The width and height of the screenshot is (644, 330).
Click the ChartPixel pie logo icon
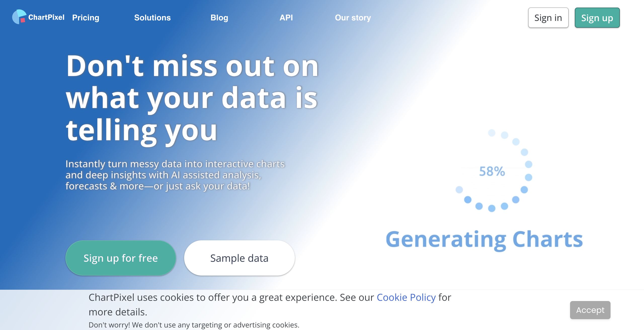pyautogui.click(x=19, y=17)
